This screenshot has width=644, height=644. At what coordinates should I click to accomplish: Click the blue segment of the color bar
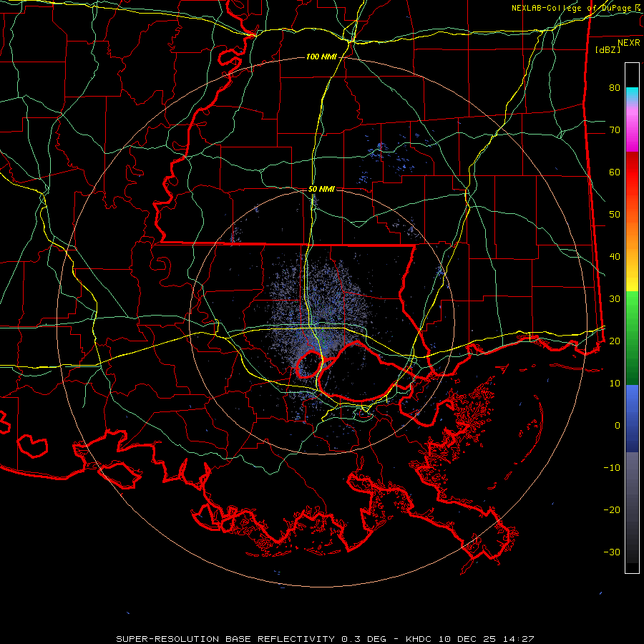click(x=632, y=418)
